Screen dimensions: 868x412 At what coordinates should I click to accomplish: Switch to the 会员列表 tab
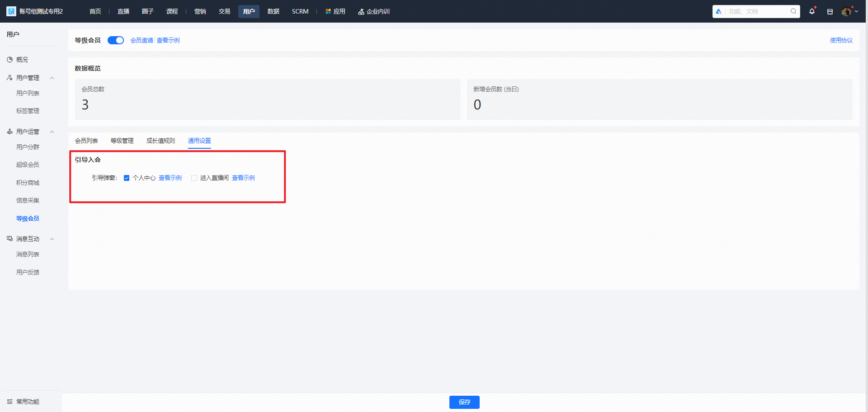coord(86,141)
